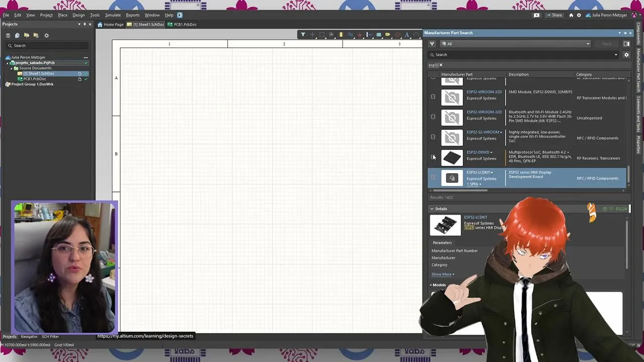The image size is (644, 362).
Task: Collapse the projeto_sabado.PrjPcb project node
Action: [8, 63]
